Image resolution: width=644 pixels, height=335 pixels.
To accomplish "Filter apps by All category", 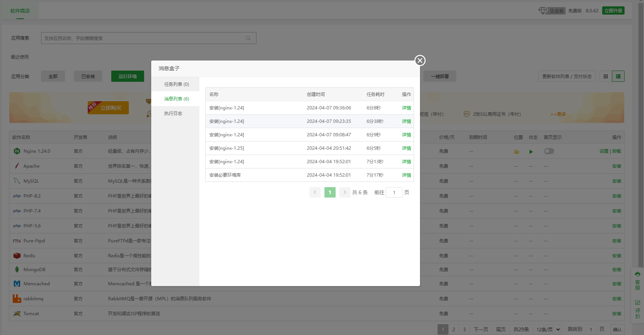I will (53, 76).
